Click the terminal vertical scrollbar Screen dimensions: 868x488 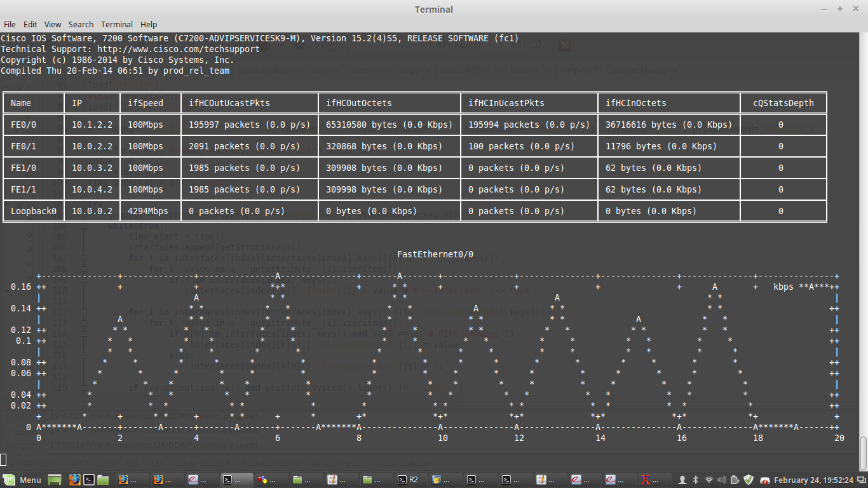[864, 452]
